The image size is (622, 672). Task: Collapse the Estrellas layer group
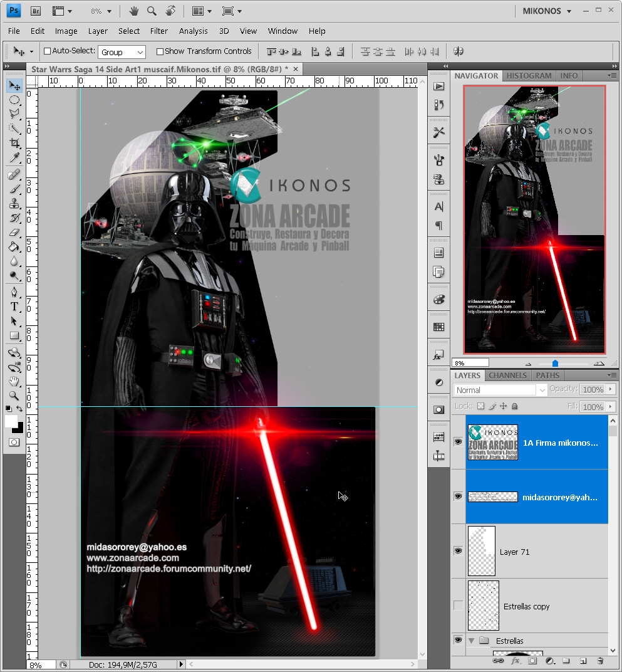tap(472, 641)
